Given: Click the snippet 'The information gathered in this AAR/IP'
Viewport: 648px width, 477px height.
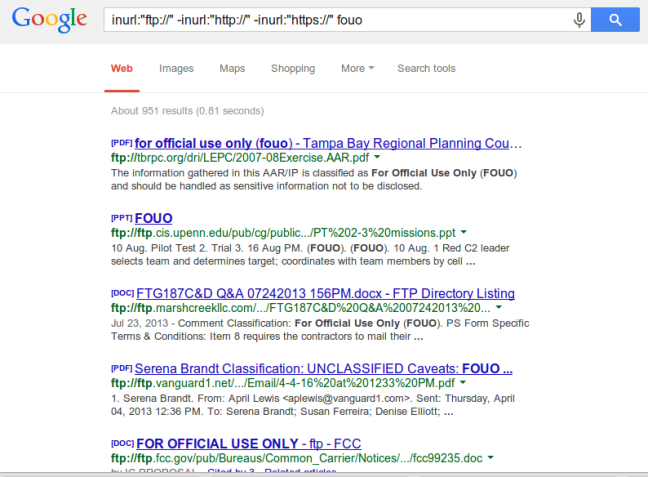Looking at the screenshot, I should tap(314, 179).
